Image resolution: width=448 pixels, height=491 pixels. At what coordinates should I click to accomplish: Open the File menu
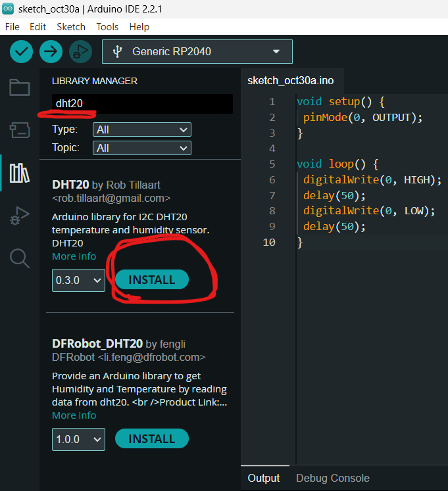[12, 27]
